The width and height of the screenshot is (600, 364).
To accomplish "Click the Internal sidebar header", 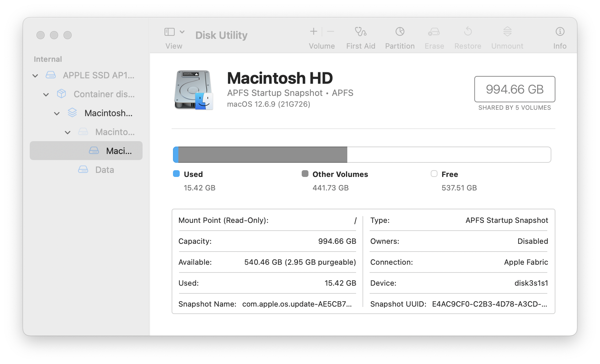I will pos(48,59).
